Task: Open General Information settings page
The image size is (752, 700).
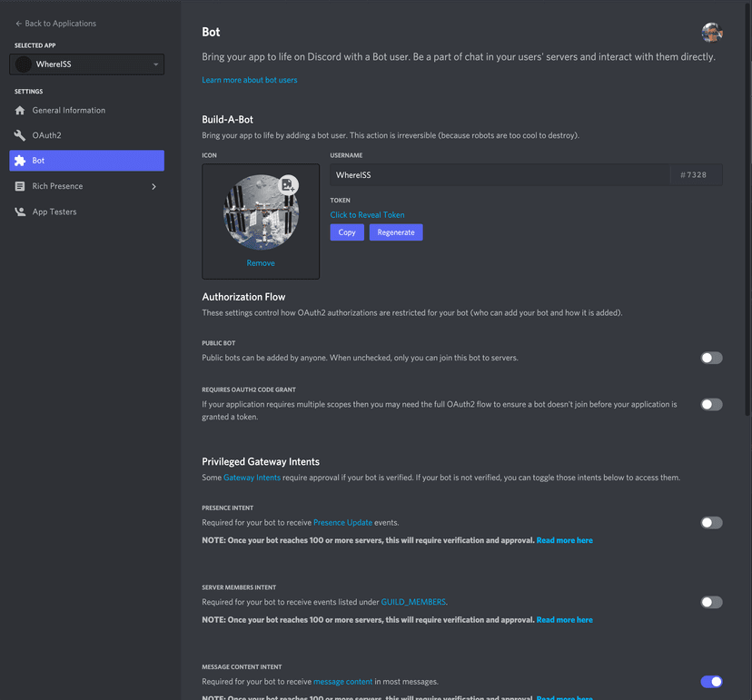Action: (x=87, y=110)
